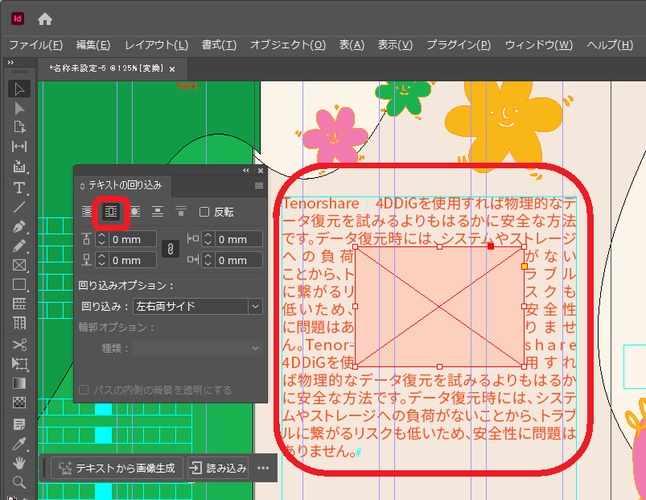
Task: Open the Text Wrap panel menu
Action: point(259,186)
